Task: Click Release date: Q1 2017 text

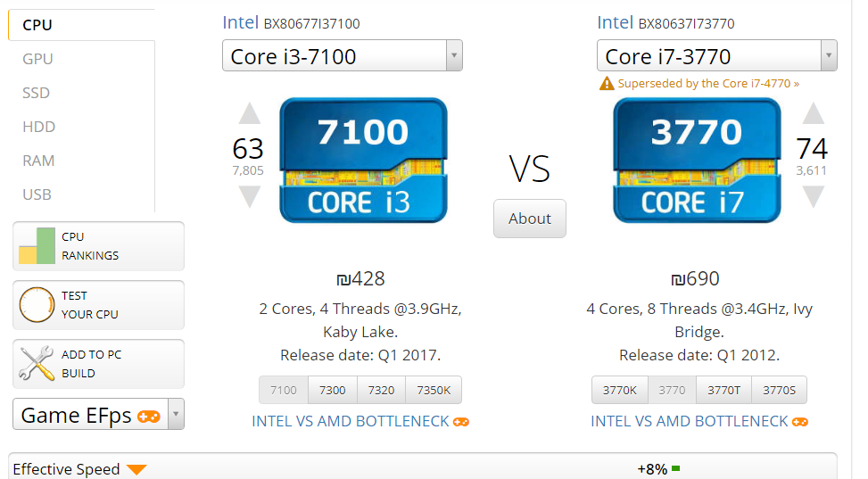Action: click(360, 355)
